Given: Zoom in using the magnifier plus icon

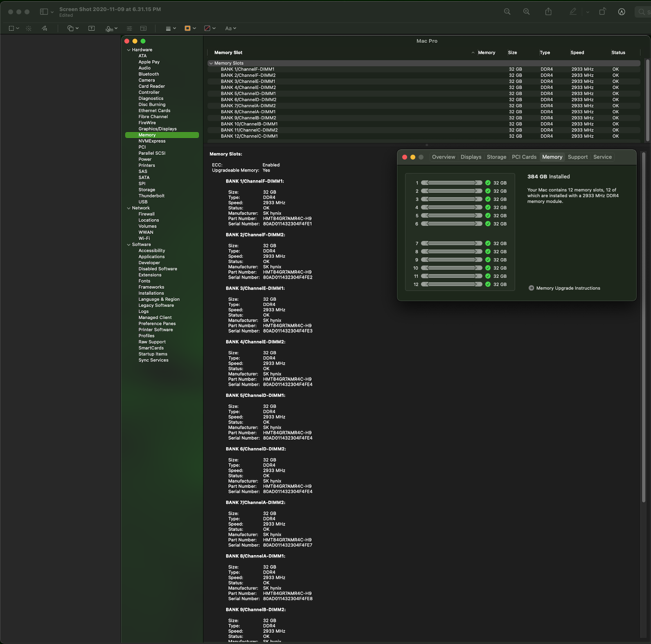Looking at the screenshot, I should 527,12.
